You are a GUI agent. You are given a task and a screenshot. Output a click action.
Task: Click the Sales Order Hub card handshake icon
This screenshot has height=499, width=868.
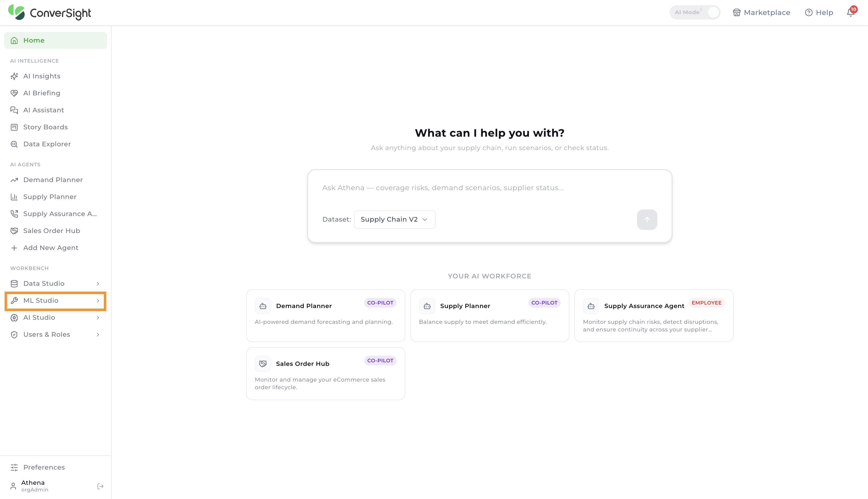[x=263, y=364]
